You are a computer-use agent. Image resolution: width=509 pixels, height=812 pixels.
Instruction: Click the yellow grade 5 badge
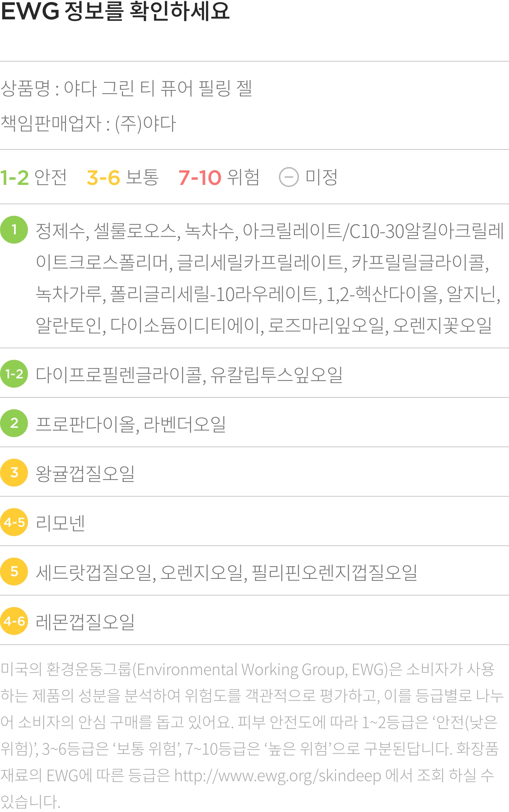coord(14,572)
